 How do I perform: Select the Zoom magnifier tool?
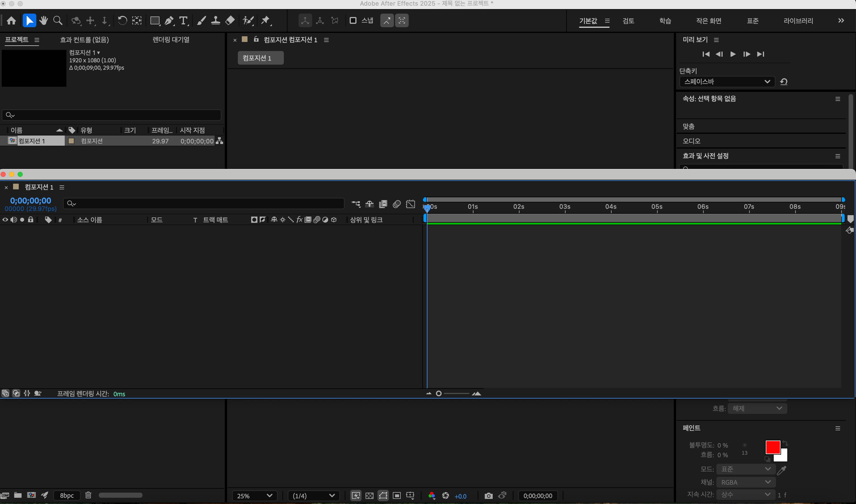(58, 21)
